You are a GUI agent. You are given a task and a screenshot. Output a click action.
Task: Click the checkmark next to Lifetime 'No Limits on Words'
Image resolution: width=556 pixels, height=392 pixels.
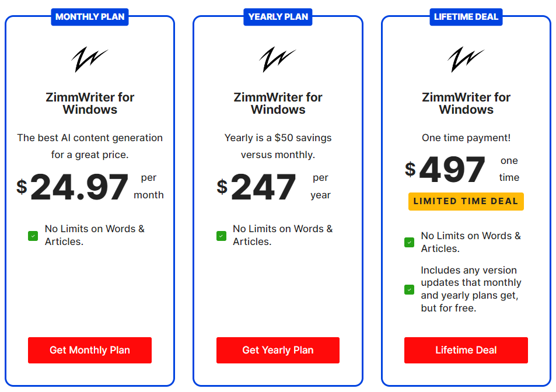click(x=408, y=242)
